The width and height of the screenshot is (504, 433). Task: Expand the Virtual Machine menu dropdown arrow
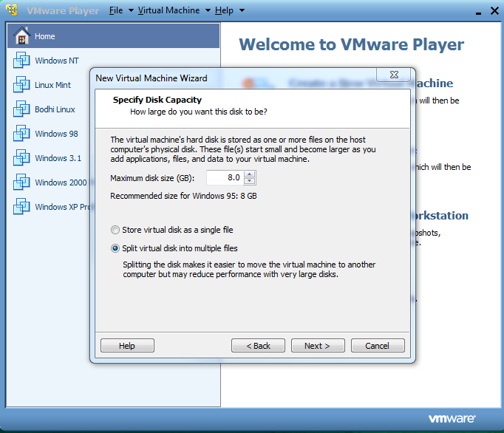(208, 10)
